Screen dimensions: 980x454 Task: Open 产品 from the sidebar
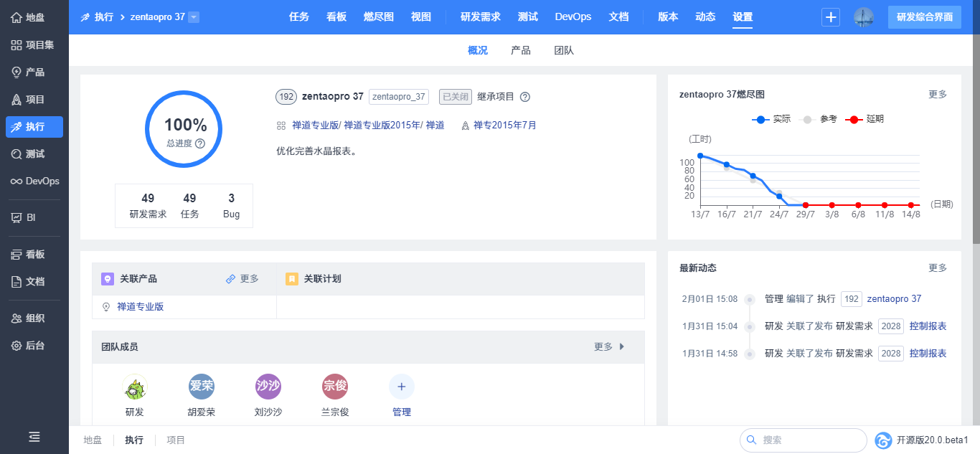click(34, 72)
